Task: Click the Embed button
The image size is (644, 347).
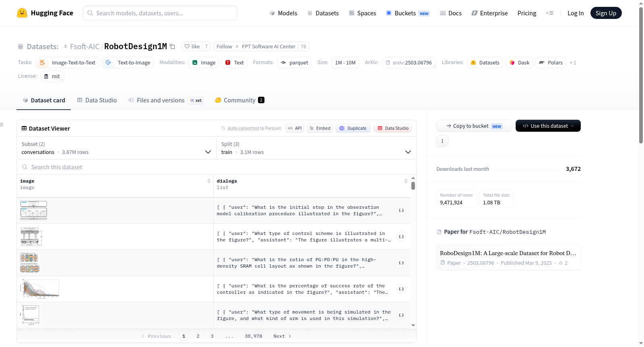Action: pos(320,128)
